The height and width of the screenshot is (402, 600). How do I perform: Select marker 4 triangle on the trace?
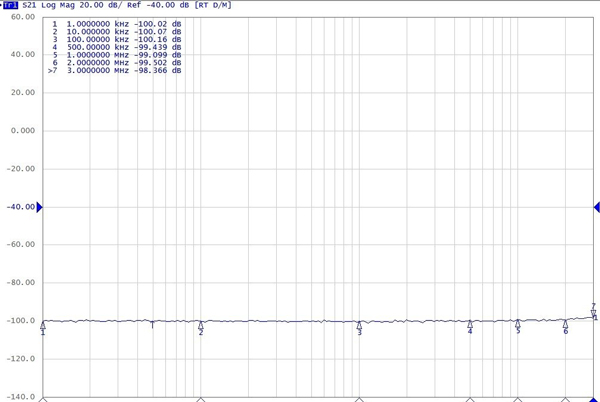pos(470,325)
